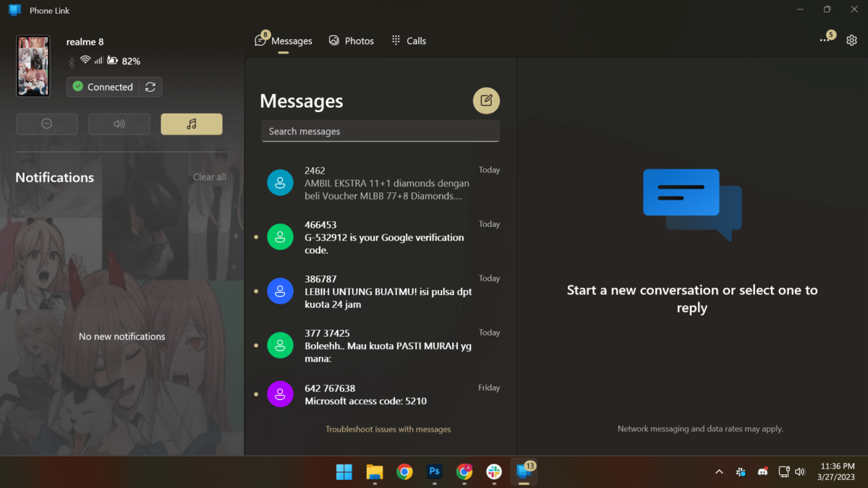Switch to the Photos tab
This screenshot has height=488, width=868.
(x=352, y=41)
